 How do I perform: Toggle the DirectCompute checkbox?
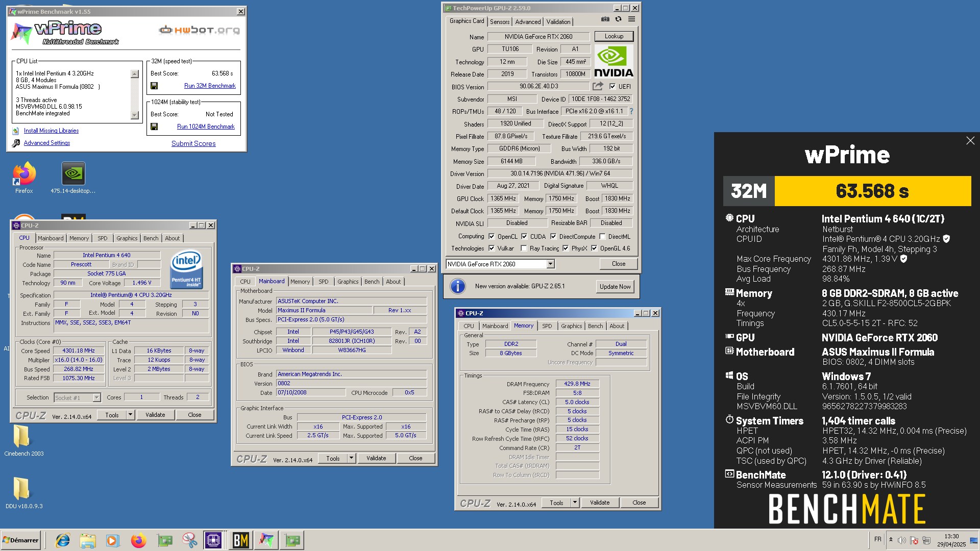coord(553,237)
